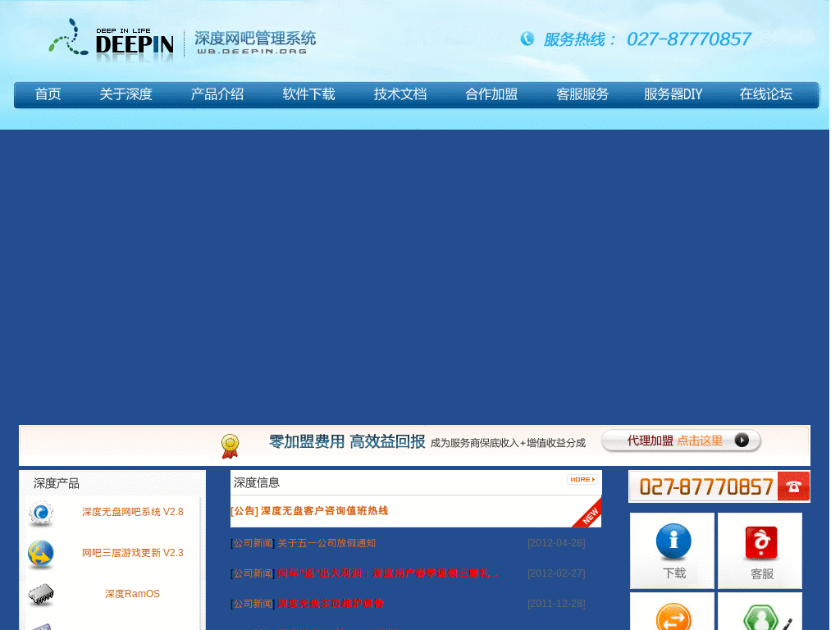Click the gear icon beside 深度无盘网吧系统

[41, 514]
